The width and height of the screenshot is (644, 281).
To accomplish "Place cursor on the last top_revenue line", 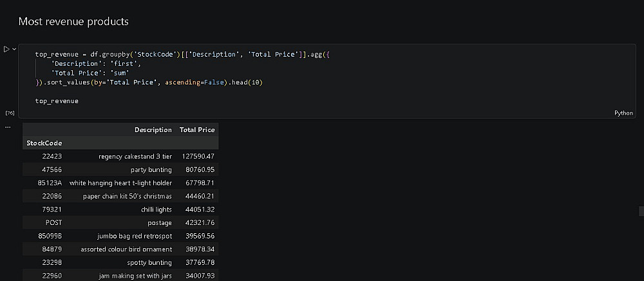I will (57, 101).
